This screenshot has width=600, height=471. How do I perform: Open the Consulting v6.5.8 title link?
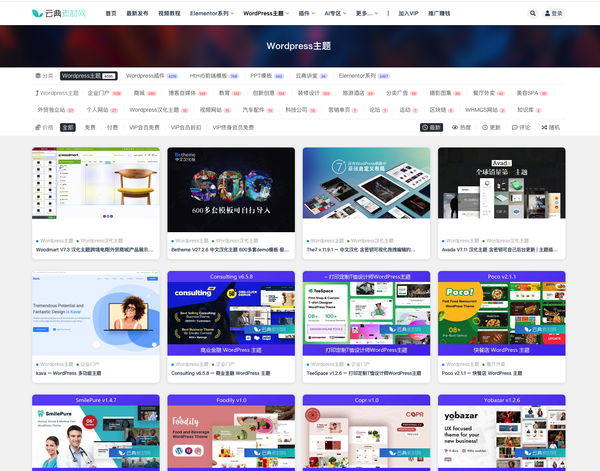coord(220,373)
